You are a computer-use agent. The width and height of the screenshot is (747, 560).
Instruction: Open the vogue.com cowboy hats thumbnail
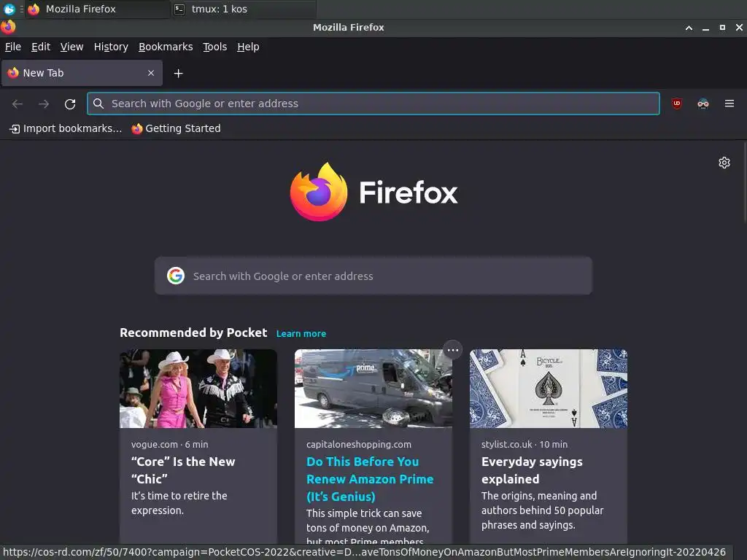[198, 389]
